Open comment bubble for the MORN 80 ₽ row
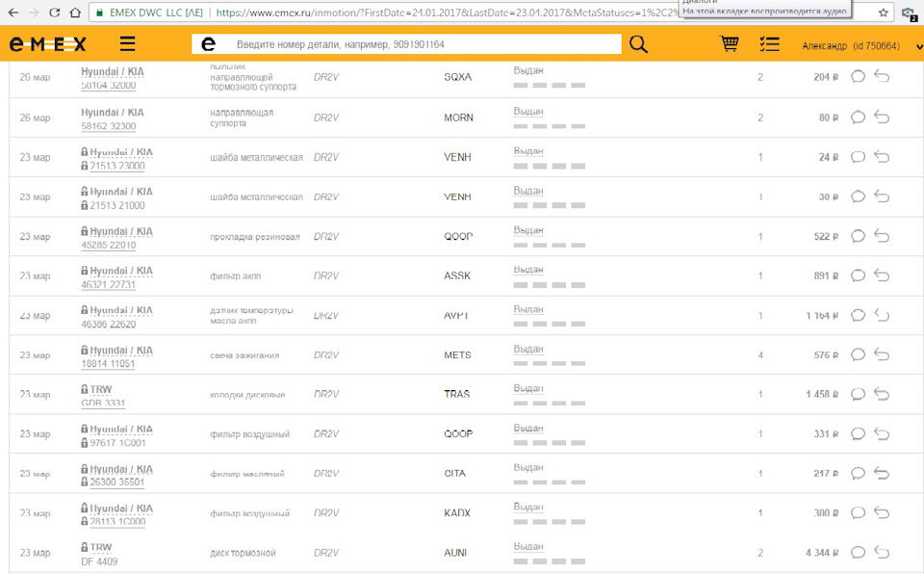Screen dimensions: 924x574 point(858,117)
